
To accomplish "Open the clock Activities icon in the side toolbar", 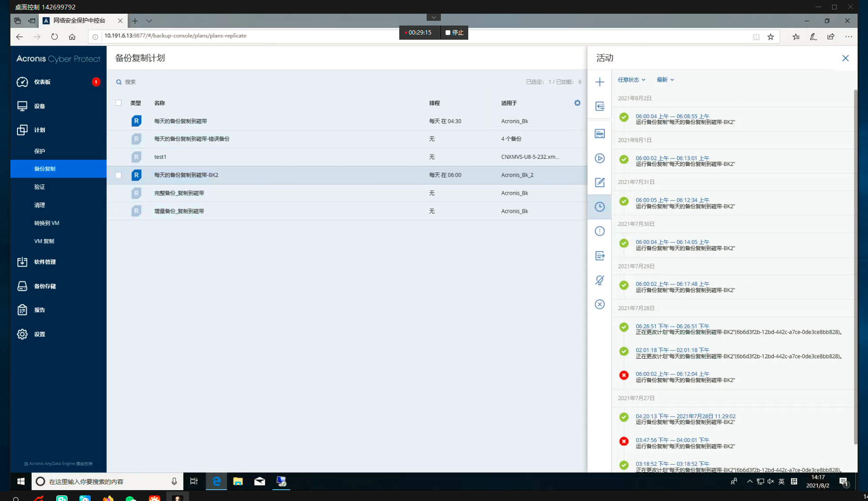I will (600, 207).
